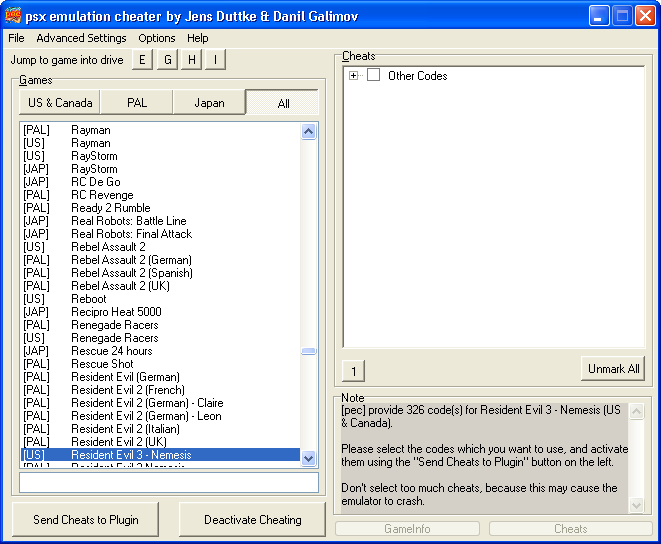Select Resident Evil 2 (German) - Claire
Screen dimensions: 661x544
161,403
